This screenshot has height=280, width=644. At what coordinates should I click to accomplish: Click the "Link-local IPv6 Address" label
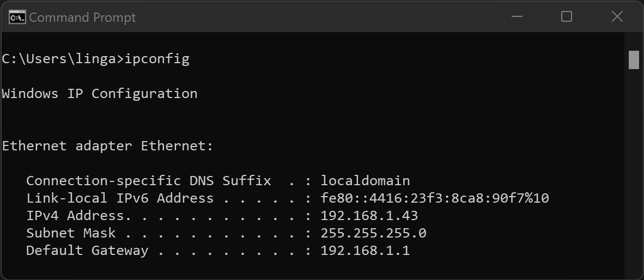(x=120, y=198)
